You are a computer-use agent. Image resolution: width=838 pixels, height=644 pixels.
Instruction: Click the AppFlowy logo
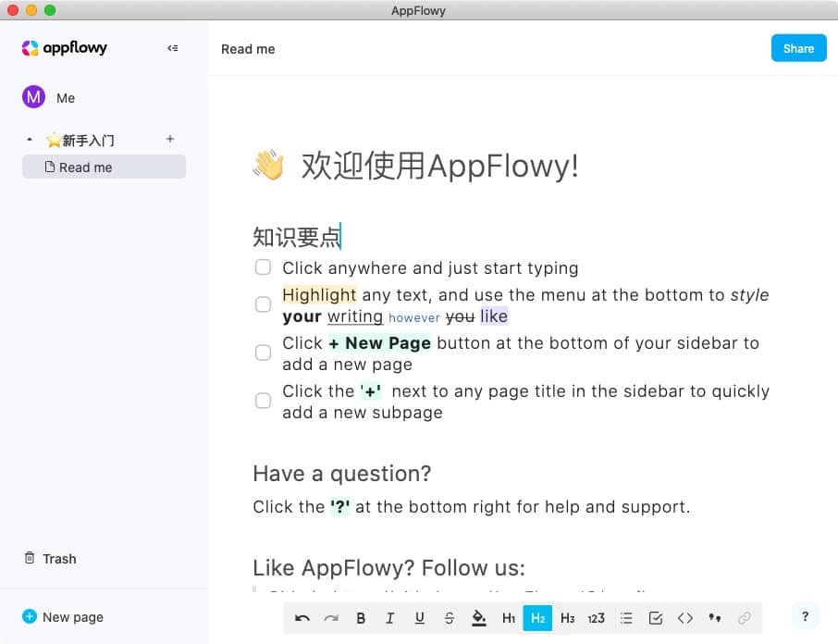click(x=64, y=48)
